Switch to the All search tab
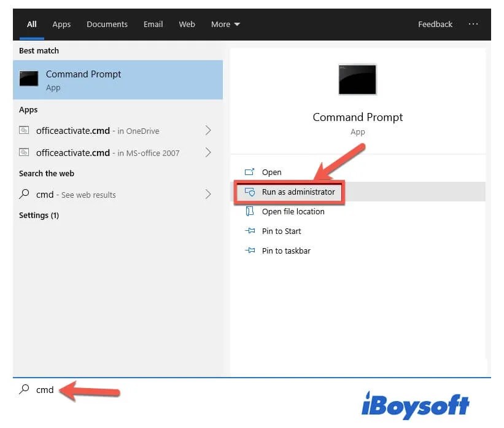This screenshot has width=504, height=428. [31, 25]
